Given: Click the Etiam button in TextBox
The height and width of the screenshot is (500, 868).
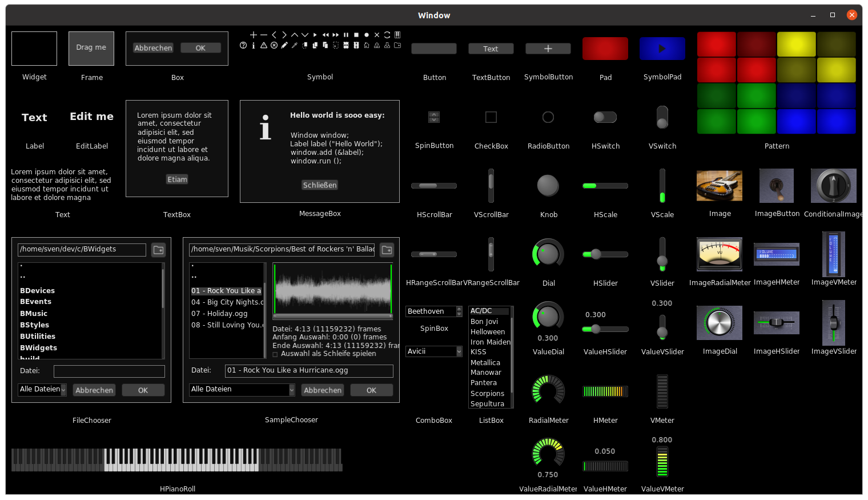Looking at the screenshot, I should [x=177, y=179].
